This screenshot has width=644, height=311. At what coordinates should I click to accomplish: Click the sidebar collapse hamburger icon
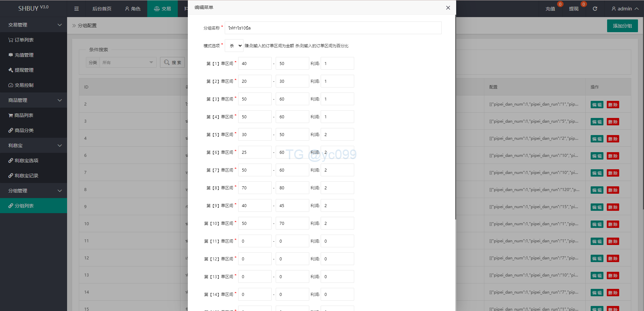click(x=76, y=9)
